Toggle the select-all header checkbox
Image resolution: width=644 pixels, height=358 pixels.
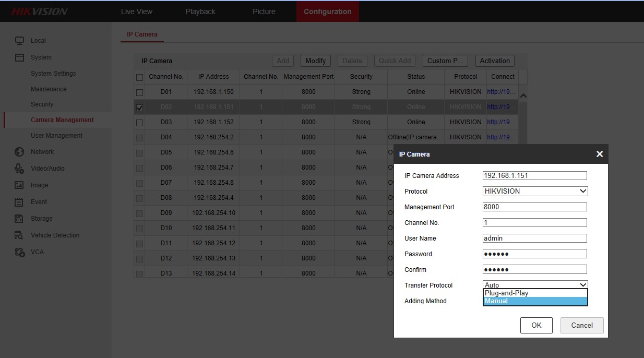tap(139, 77)
